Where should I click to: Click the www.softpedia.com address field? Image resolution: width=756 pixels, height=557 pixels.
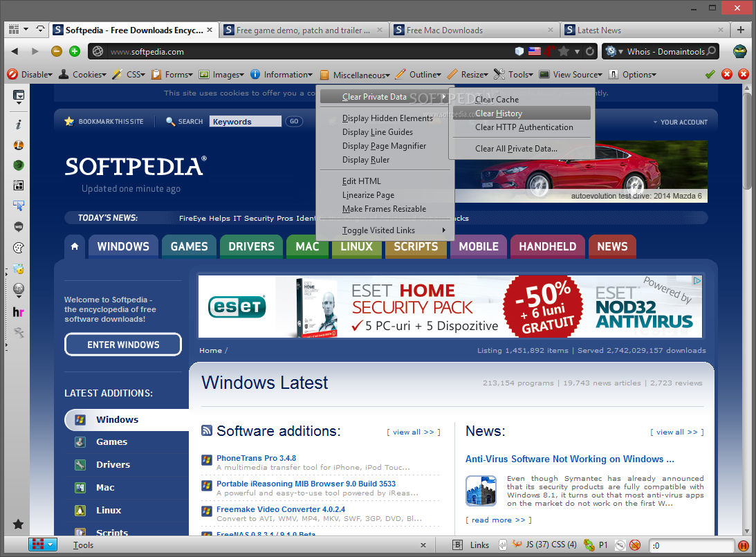pyautogui.click(x=308, y=51)
